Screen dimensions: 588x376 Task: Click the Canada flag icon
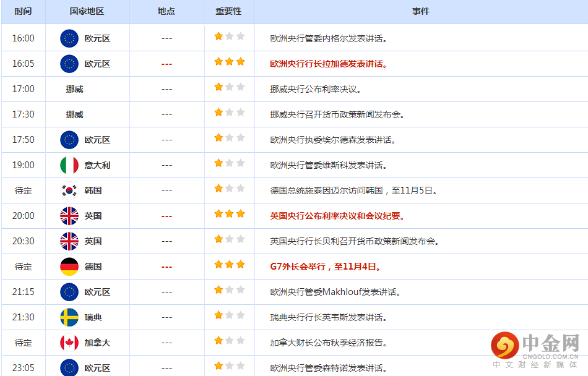pos(69,343)
